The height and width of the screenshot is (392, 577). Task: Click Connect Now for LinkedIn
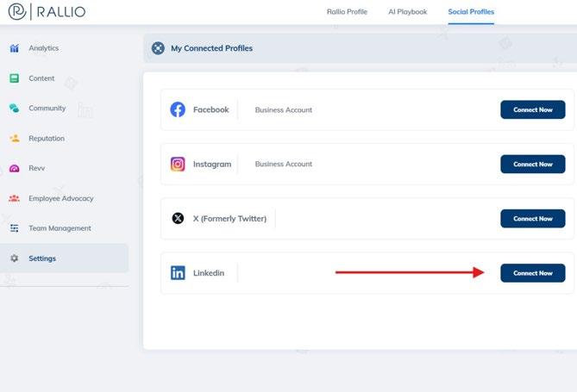pyautogui.click(x=533, y=273)
